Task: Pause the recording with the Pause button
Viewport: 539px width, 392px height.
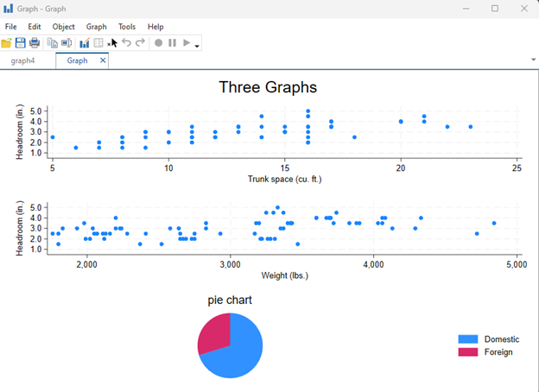Action: tap(172, 43)
